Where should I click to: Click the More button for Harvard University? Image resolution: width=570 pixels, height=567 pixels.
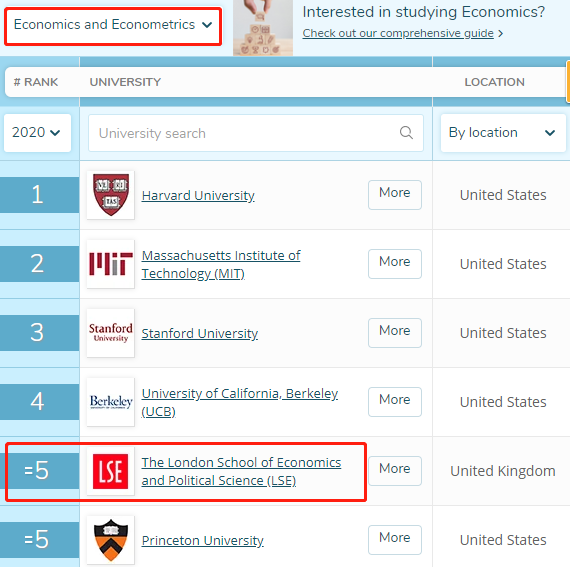395,195
